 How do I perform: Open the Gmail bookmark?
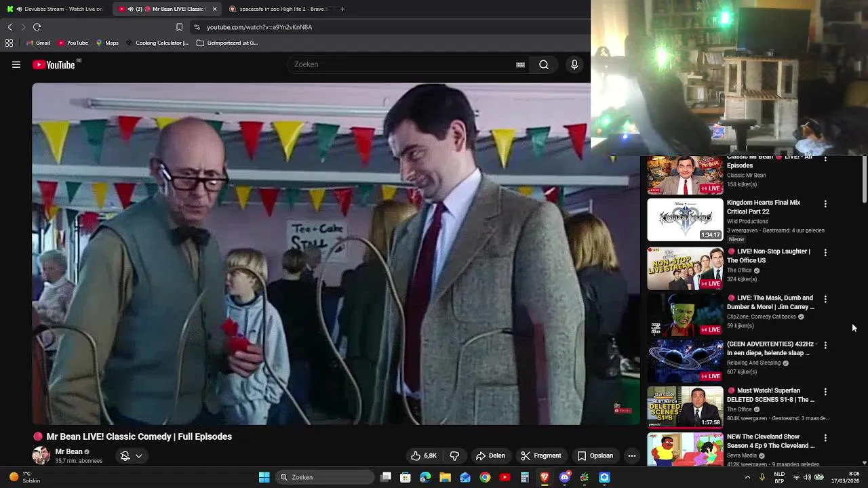(38, 43)
